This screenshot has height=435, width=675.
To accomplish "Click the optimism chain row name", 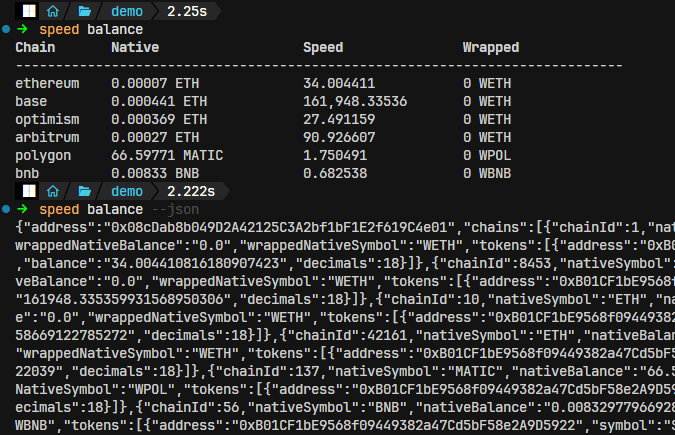I will [47, 119].
